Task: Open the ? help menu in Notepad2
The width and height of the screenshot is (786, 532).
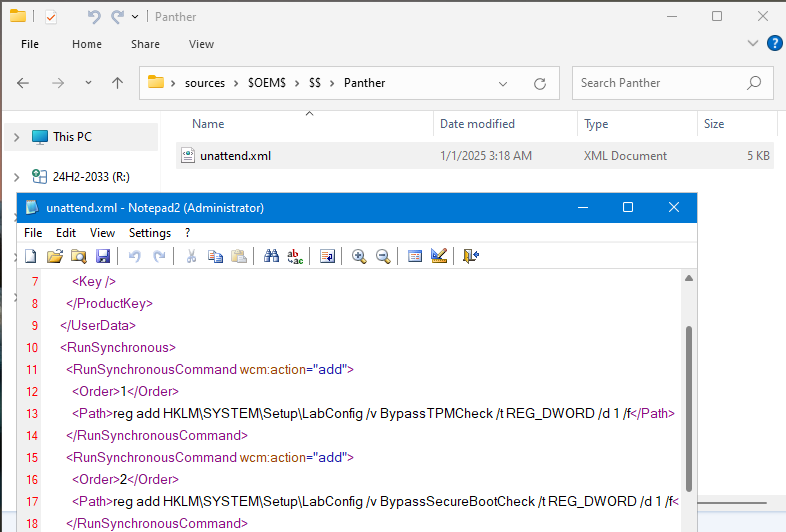Action: (x=187, y=233)
